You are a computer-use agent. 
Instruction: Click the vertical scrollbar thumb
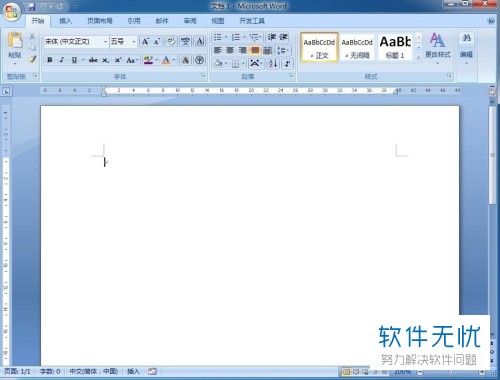492,155
